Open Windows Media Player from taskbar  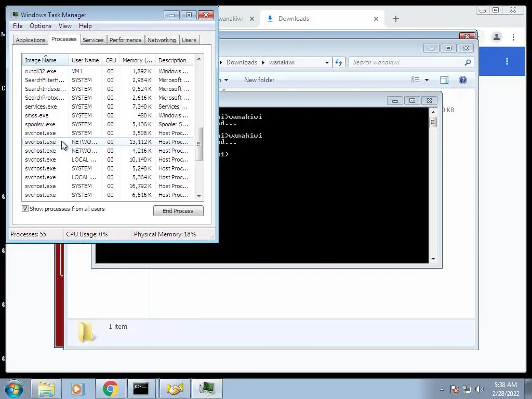[77, 389]
